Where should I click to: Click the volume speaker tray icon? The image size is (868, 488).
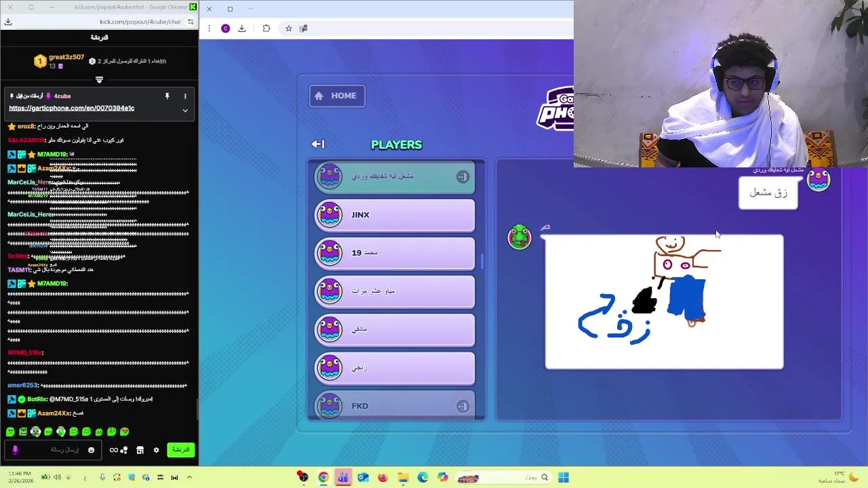click(57, 478)
